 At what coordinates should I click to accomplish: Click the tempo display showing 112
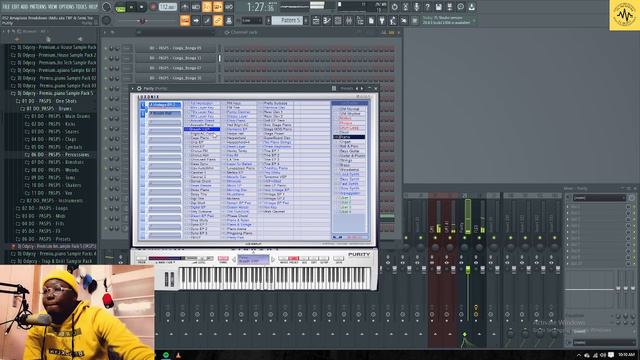167,7
